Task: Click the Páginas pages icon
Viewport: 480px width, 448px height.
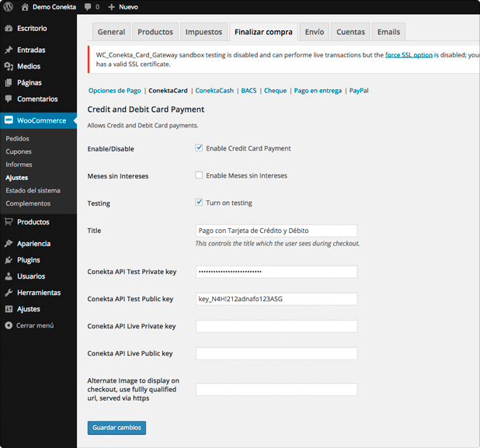Action: [9, 82]
